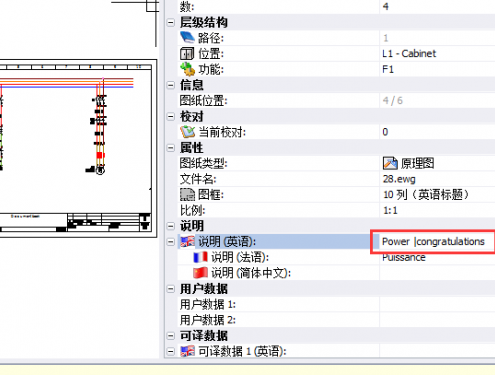This screenshot has width=495, height=375.
Task: Collapse the 属性 section
Action: pyautogui.click(x=171, y=148)
